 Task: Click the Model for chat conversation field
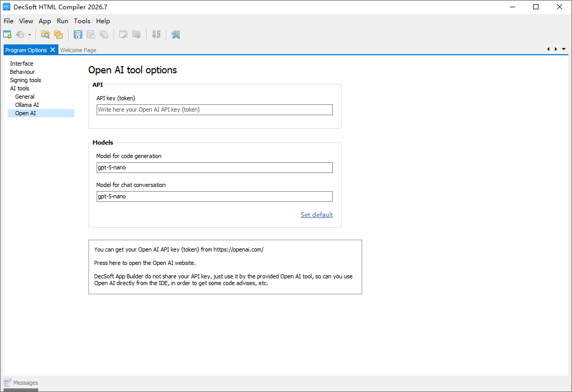pyautogui.click(x=214, y=197)
